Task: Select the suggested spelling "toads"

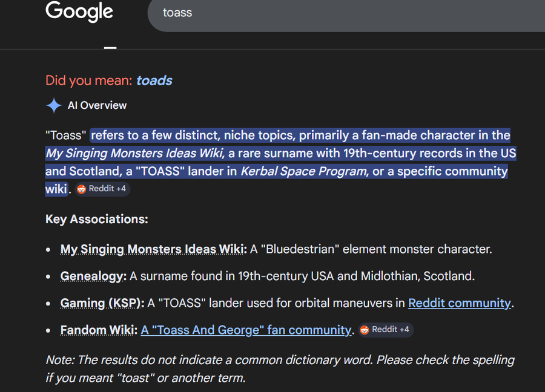Action: (x=154, y=80)
